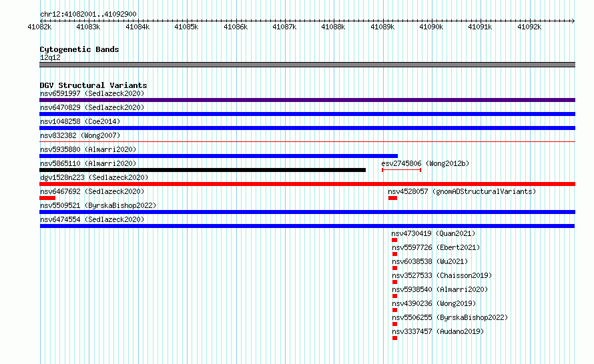Open esv2745806 (Wong2012b) label
The image size is (594, 364).
pos(425,163)
